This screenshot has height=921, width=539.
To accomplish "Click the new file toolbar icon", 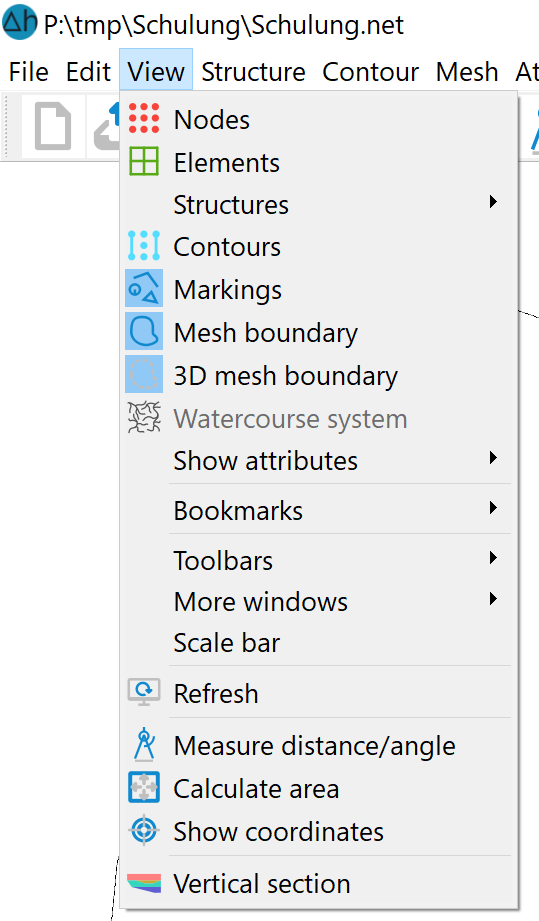I will pyautogui.click(x=53, y=125).
